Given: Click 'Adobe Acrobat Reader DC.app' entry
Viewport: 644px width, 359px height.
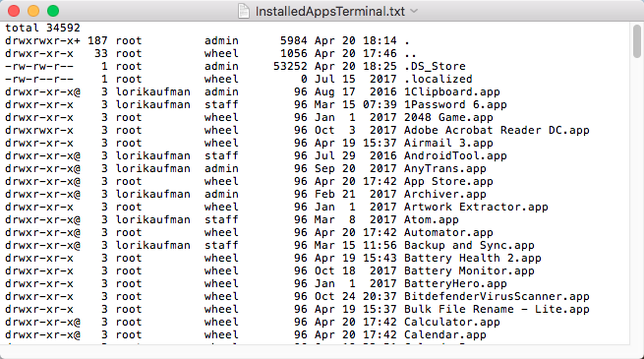Looking at the screenshot, I should pos(497,130).
